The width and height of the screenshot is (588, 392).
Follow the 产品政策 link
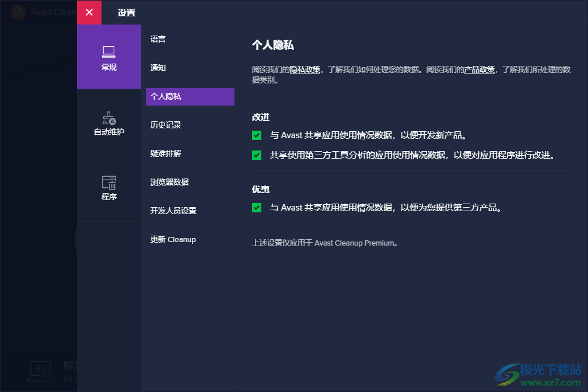point(480,70)
